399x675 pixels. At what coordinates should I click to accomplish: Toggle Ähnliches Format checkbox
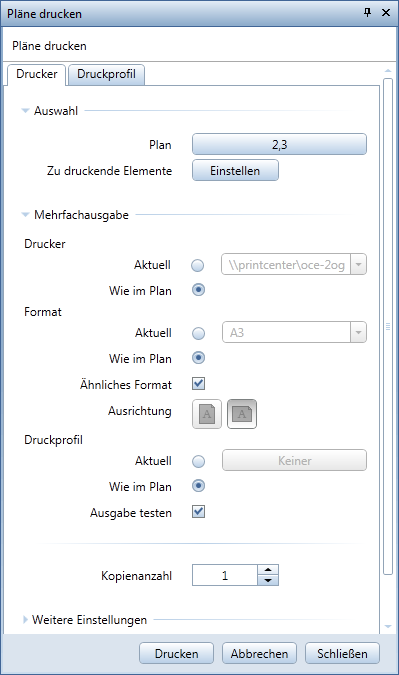[x=198, y=384]
